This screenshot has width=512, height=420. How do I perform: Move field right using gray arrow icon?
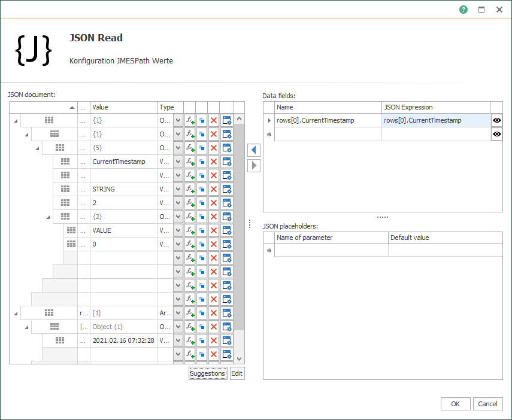pyautogui.click(x=254, y=166)
